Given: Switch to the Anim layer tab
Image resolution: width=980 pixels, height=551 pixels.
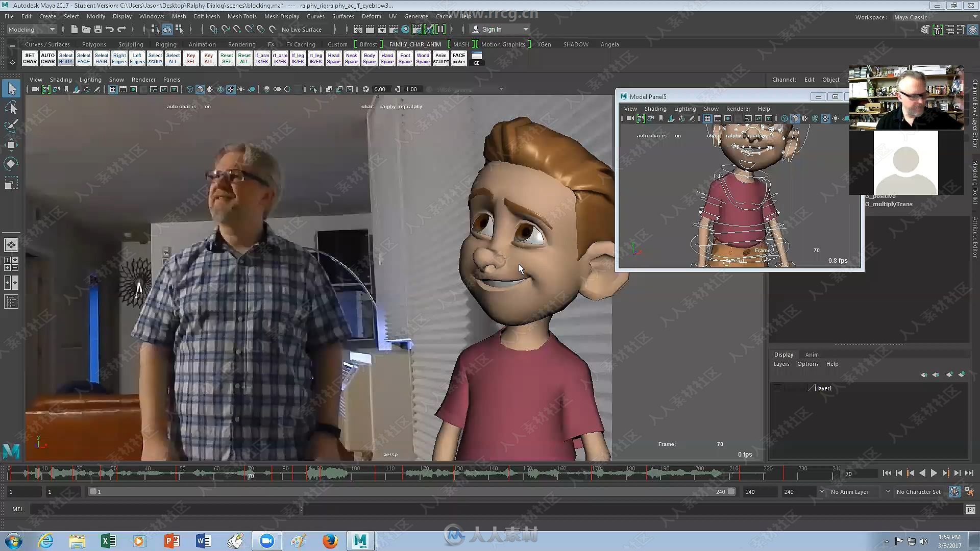Looking at the screenshot, I should point(812,355).
